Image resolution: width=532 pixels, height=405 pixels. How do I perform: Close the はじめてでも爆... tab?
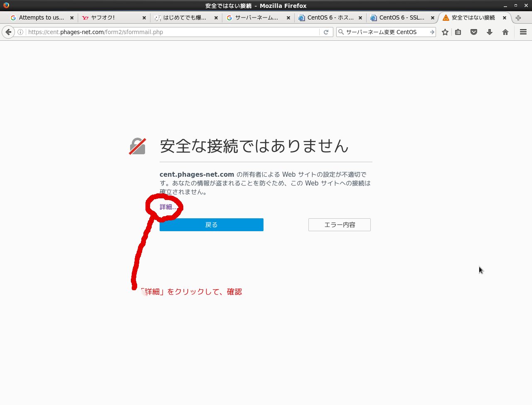[x=216, y=18]
